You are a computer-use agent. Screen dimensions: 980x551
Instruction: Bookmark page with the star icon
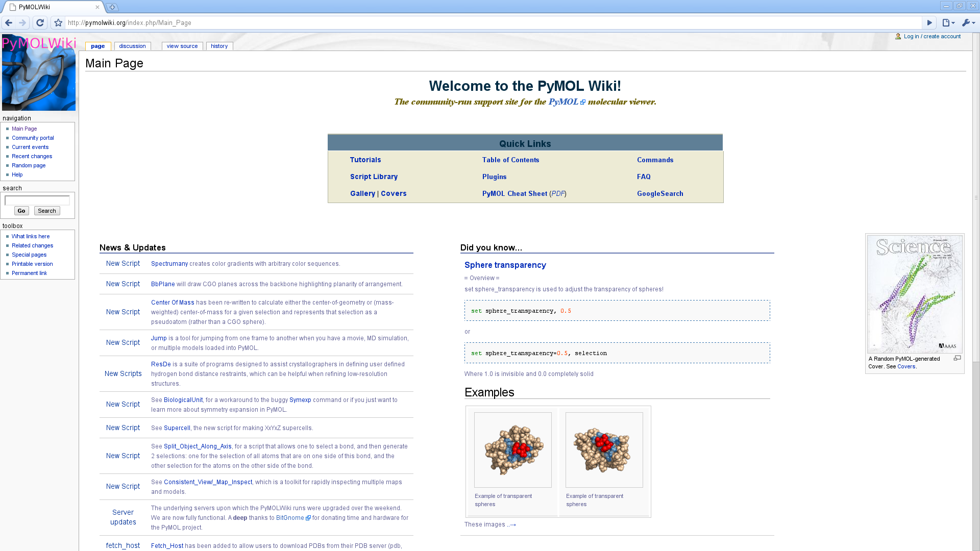point(58,23)
